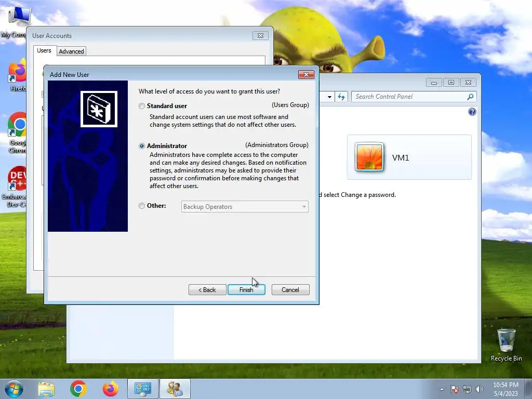
Task: Click the VM1 account name
Action: click(401, 158)
